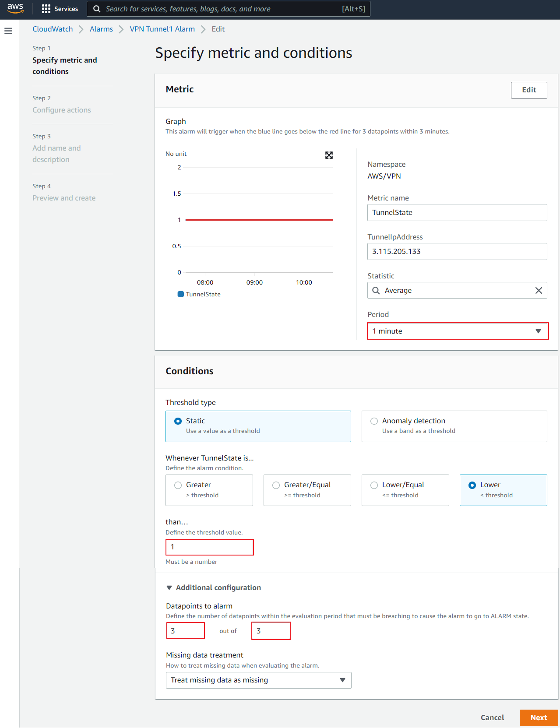Click the AWS logo home icon

point(15,8)
